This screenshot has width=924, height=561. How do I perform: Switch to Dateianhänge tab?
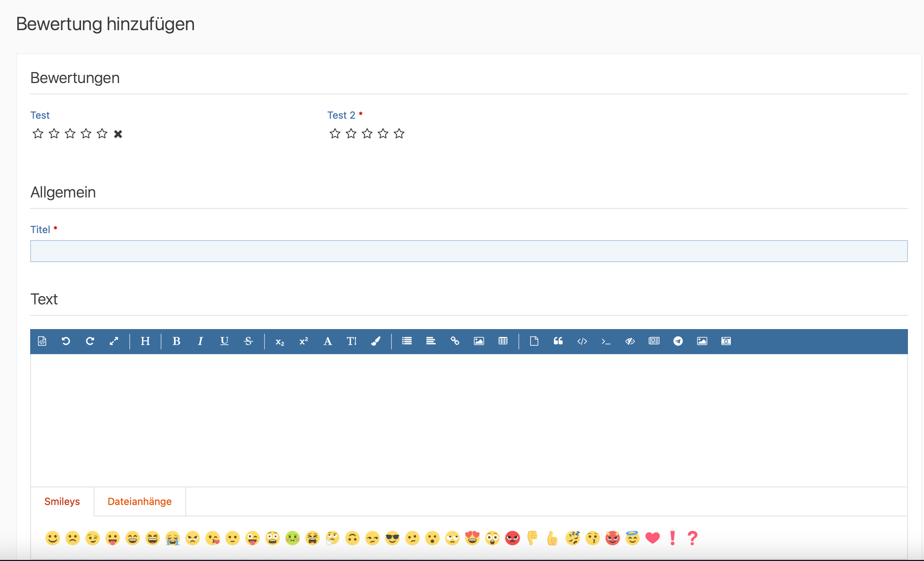pyautogui.click(x=140, y=501)
